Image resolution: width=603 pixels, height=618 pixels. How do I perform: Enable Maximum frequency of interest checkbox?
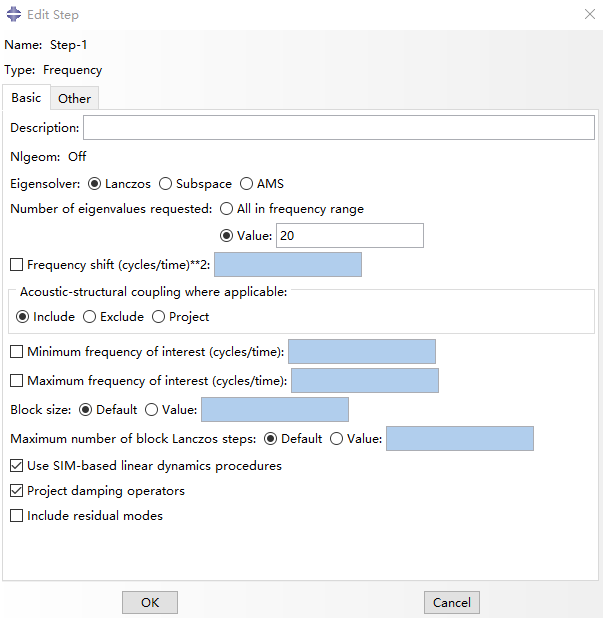pyautogui.click(x=17, y=380)
